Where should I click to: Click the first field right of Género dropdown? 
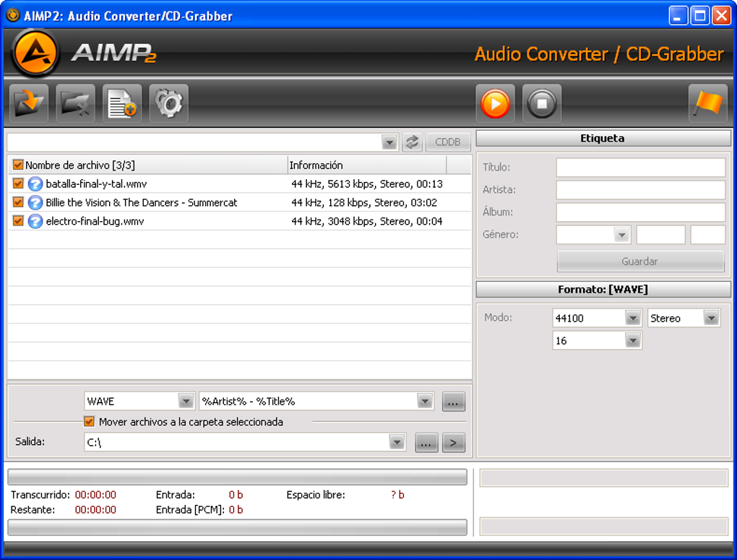click(660, 234)
